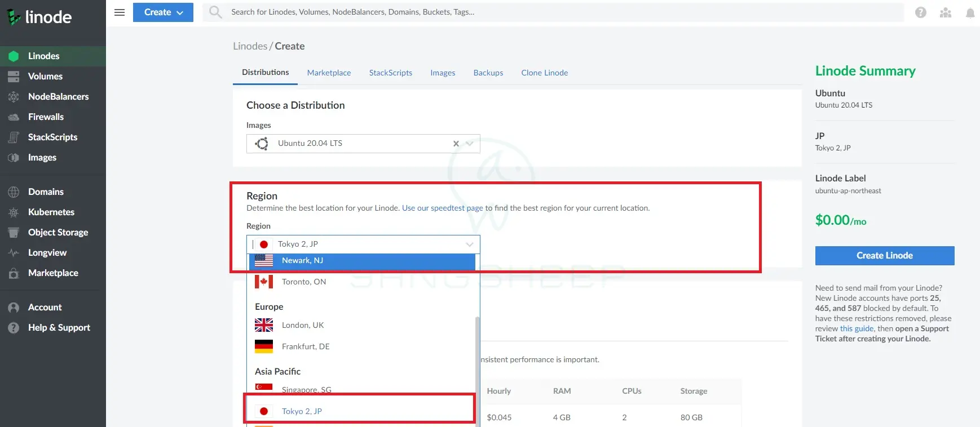Viewport: 980px width, 427px height.
Task: Click the Images sidebar icon
Action: click(x=14, y=158)
